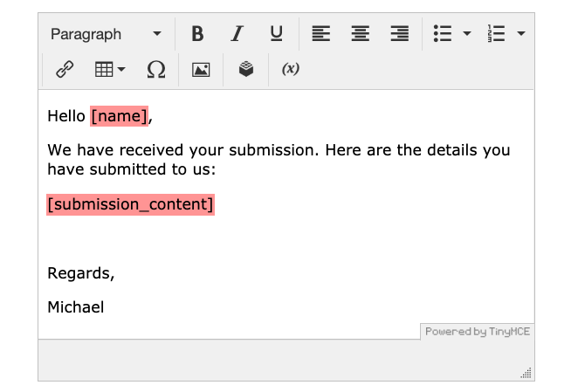The width and height of the screenshot is (578, 392).
Task: Align text to the left
Action: (321, 34)
